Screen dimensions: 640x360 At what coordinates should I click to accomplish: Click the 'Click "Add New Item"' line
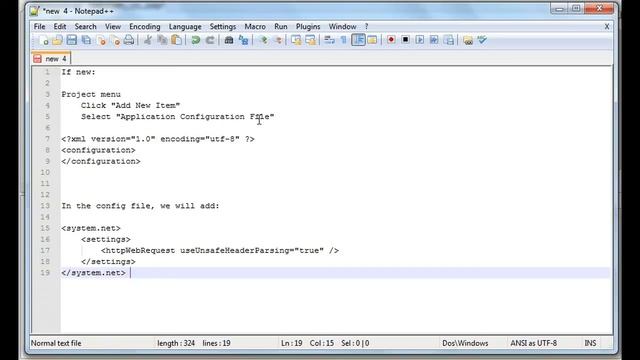[130, 105]
